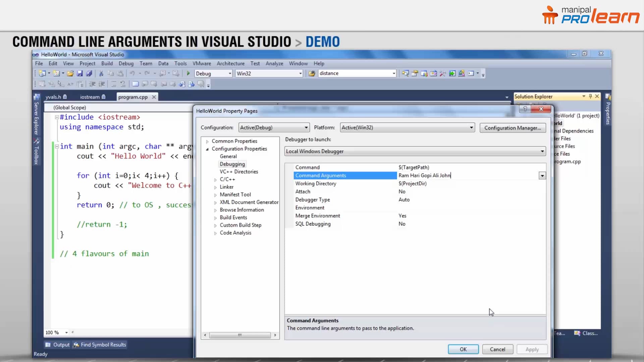Switch to the iostream tab
The width and height of the screenshot is (644, 362).
pos(91,97)
